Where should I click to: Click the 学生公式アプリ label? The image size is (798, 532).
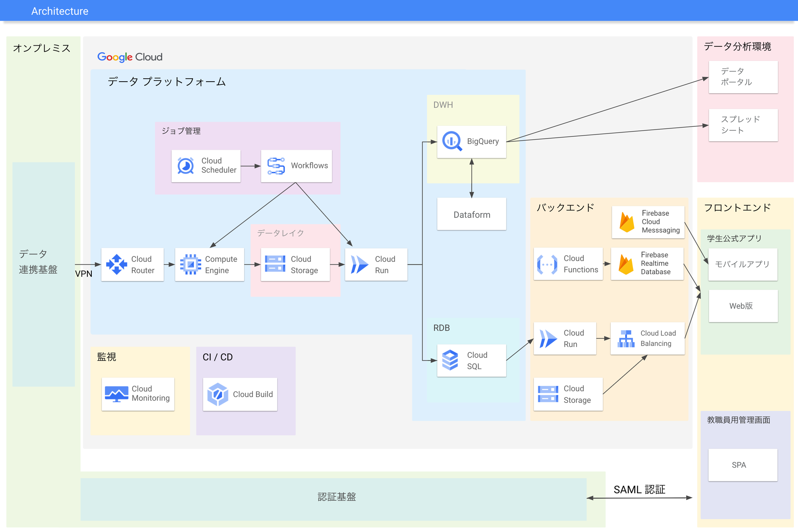734,238
